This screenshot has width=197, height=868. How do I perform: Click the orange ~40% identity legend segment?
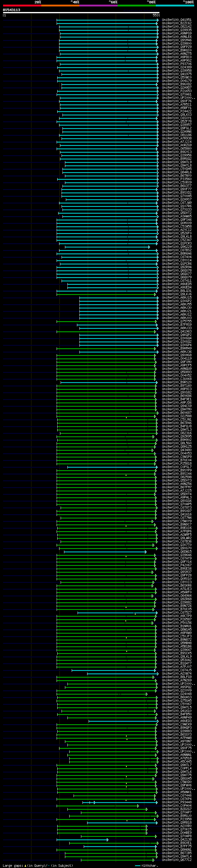pyautogui.click(x=60, y=6)
